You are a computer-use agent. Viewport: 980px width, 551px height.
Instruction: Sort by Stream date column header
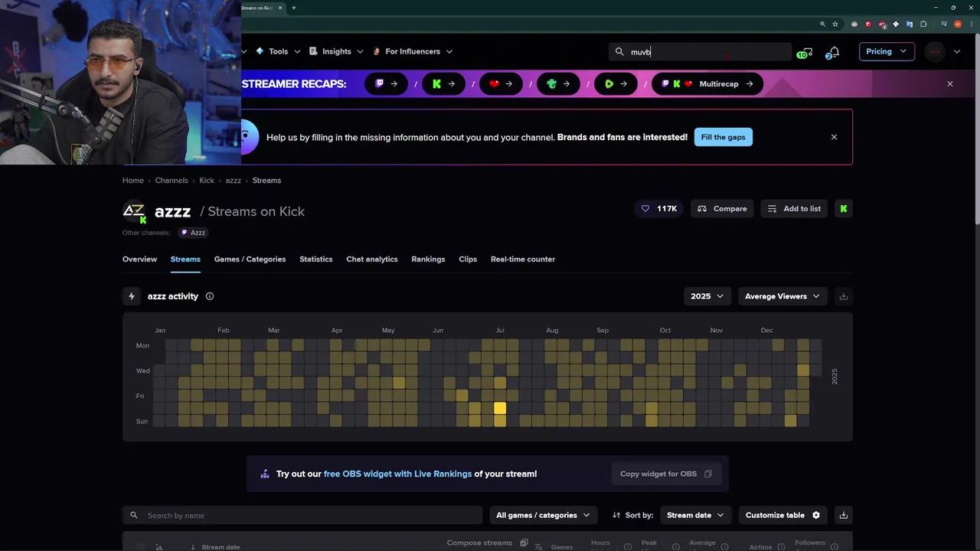pos(220,547)
